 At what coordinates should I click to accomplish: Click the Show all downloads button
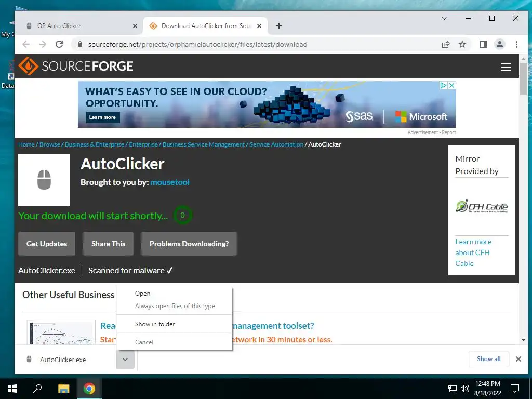pyautogui.click(x=488, y=359)
